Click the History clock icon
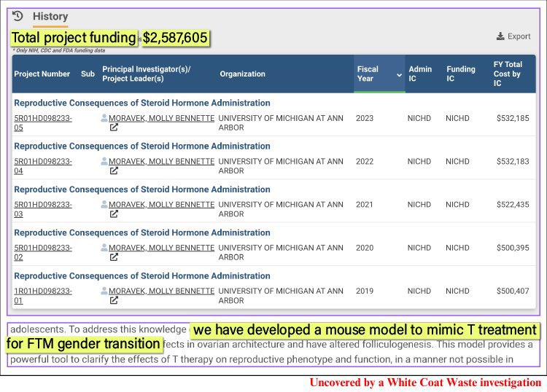 coord(18,16)
